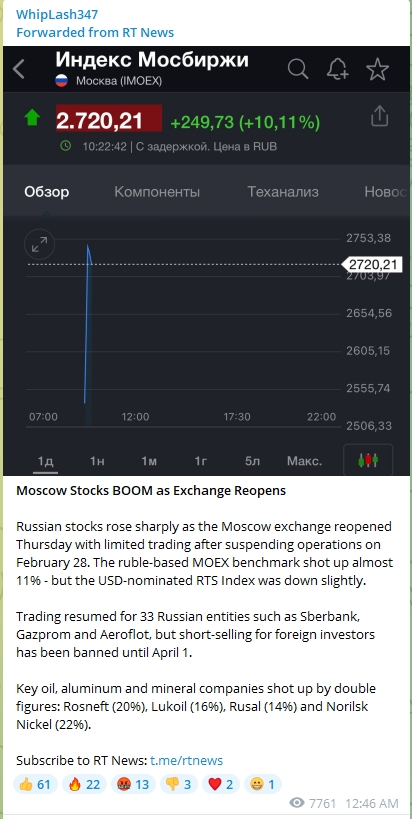Viewport: 412px width, 819px height.
Task: Expand chart to fullscreen
Action: pos(40,244)
